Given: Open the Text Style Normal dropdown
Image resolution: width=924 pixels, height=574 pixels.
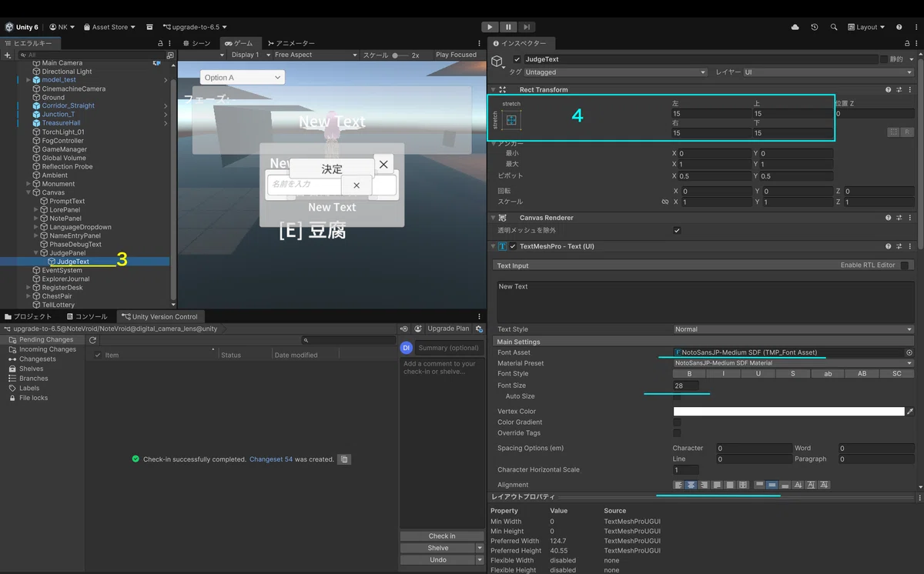Looking at the screenshot, I should [793, 329].
